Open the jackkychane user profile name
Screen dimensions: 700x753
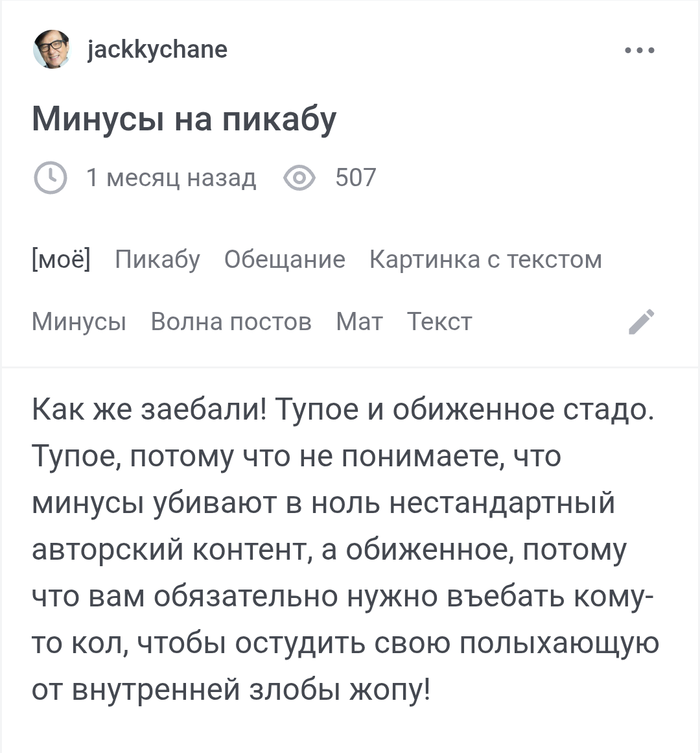click(157, 49)
